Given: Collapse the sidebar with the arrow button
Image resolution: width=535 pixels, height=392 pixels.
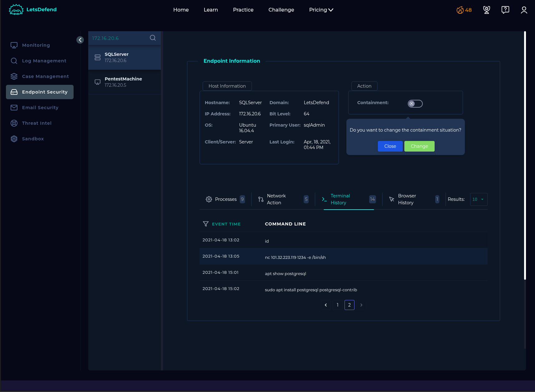Looking at the screenshot, I should click(80, 40).
